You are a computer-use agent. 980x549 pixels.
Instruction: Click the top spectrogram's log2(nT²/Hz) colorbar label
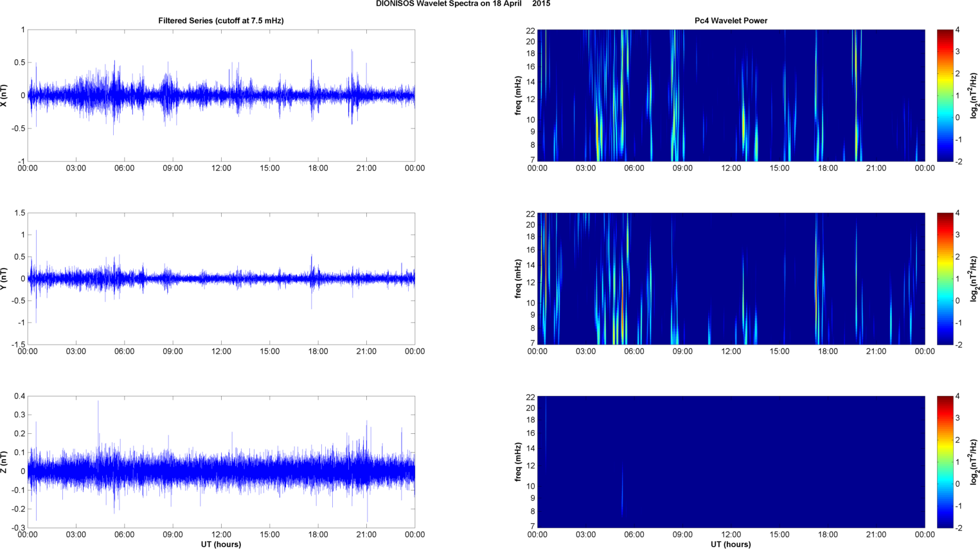point(974,95)
